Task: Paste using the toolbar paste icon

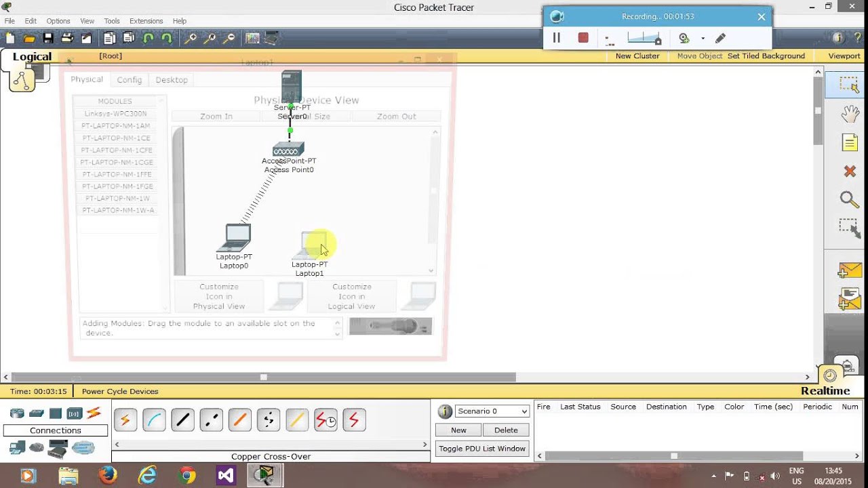Action: pos(128,38)
